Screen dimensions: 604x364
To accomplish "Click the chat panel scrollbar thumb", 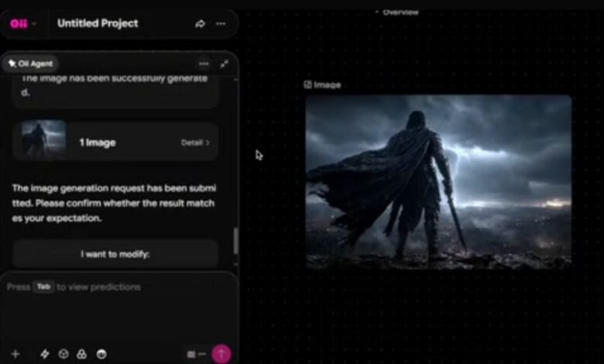I will pyautogui.click(x=235, y=241).
